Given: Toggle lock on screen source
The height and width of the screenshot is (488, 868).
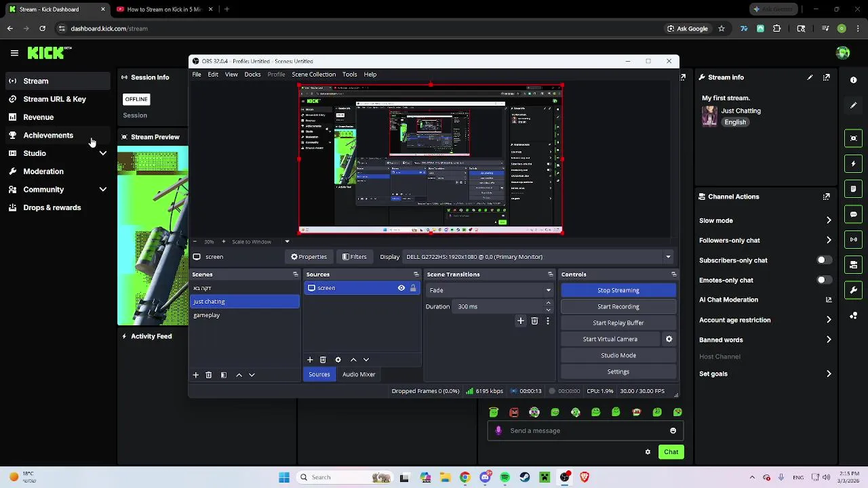Looking at the screenshot, I should click(413, 288).
